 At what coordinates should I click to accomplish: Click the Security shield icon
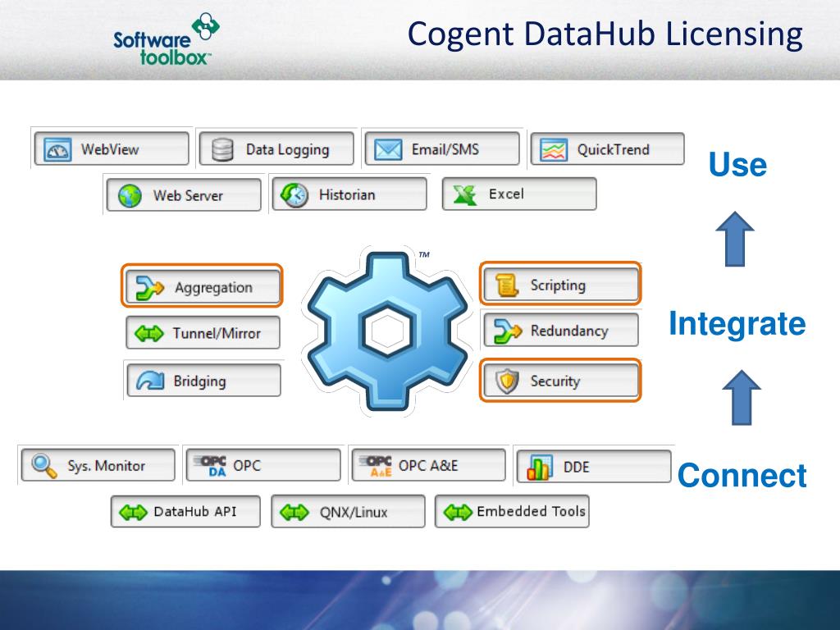click(x=507, y=381)
